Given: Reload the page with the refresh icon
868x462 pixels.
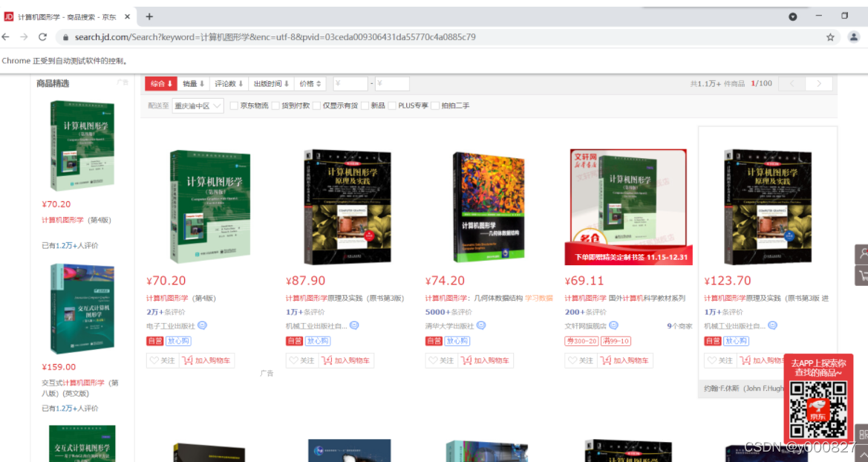Looking at the screenshot, I should 42,37.
